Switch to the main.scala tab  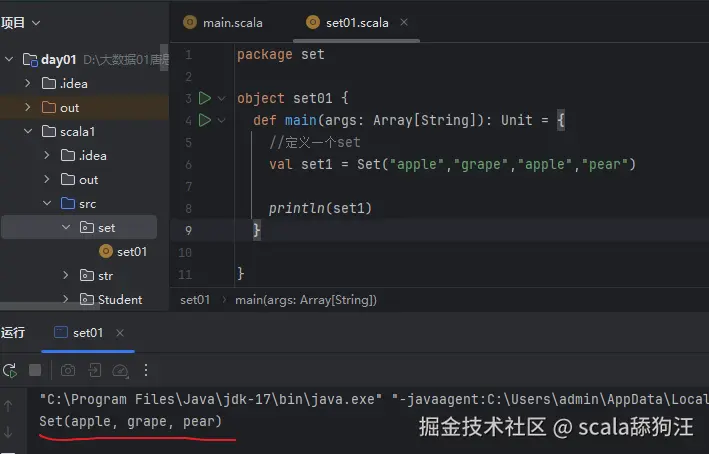[233, 23]
